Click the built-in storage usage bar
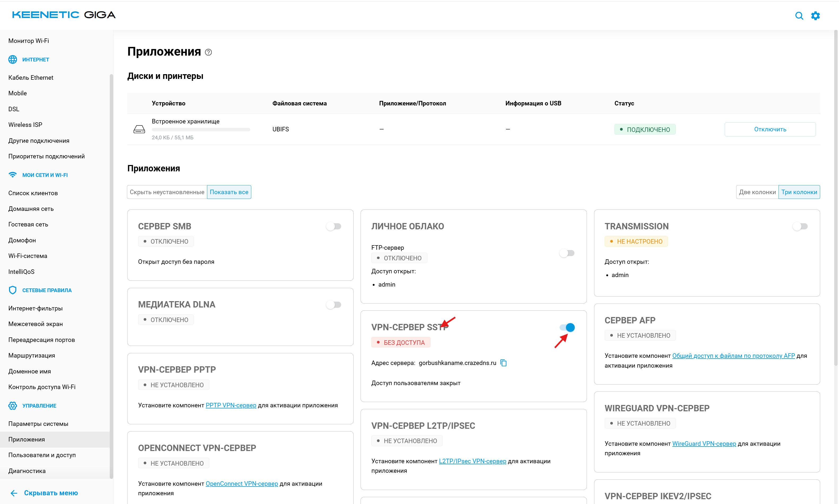839x504 pixels. 201,130
